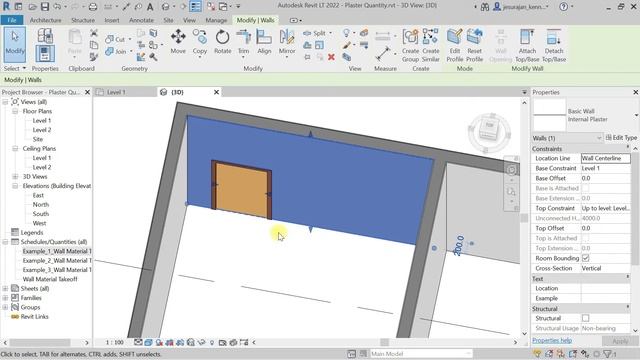Click the Type Properties ribbon icon

tap(45, 36)
